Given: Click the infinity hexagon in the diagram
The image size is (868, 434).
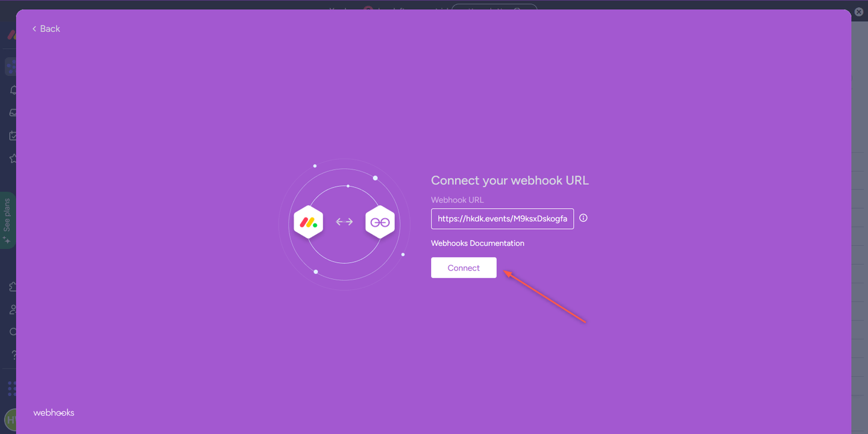Looking at the screenshot, I should click(x=380, y=222).
